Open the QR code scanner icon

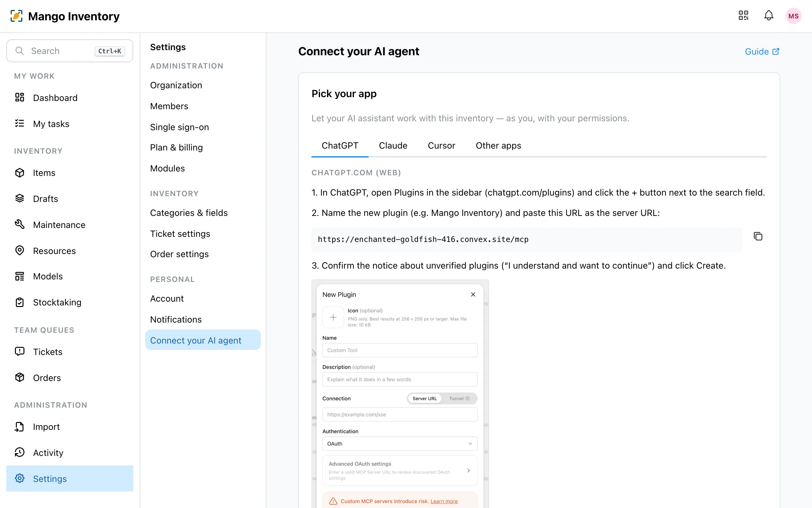pos(743,16)
